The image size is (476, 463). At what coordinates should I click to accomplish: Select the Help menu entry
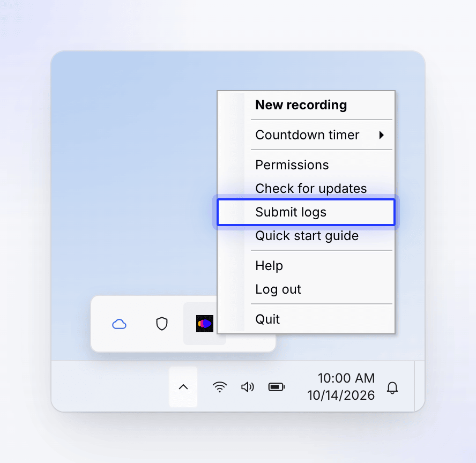point(306,266)
